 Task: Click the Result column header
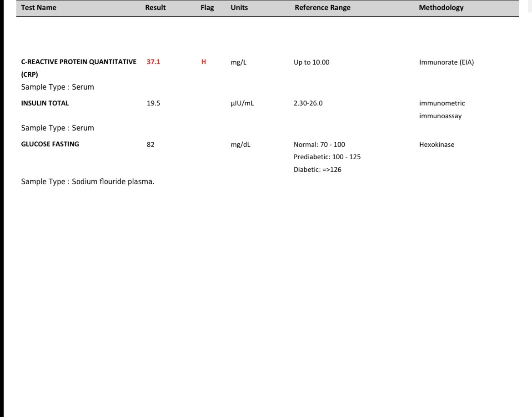pyautogui.click(x=156, y=7)
